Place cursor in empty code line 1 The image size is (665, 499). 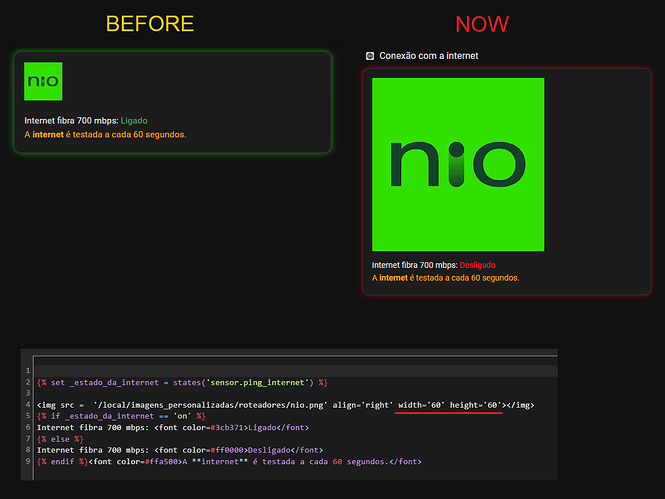[x=296, y=371]
